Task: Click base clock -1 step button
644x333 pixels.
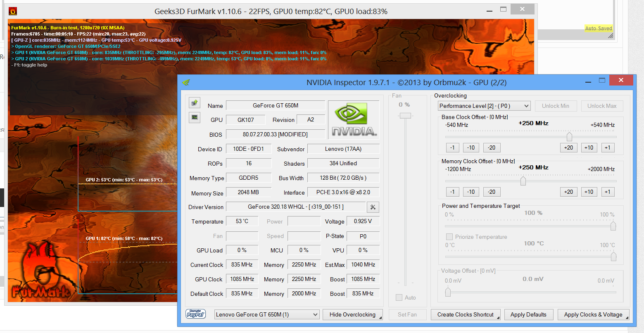Action: tap(452, 147)
